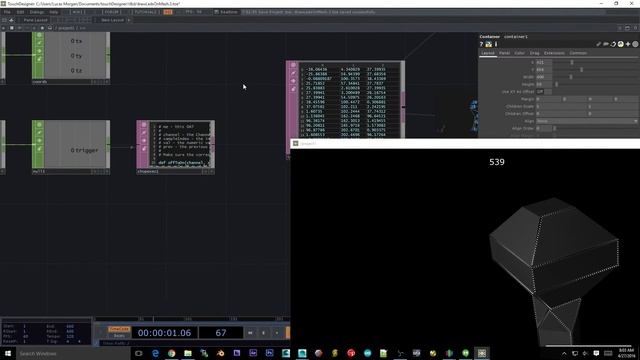Click the frame number 67 display
Screen dimensions: 640x360
[x=221, y=333]
